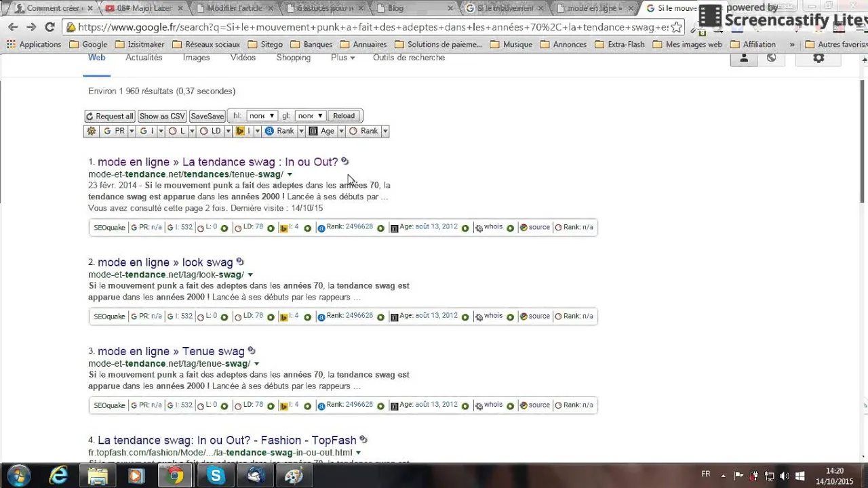Click the volume speaker tray icon
This screenshot has height=488, width=868.
785,476
